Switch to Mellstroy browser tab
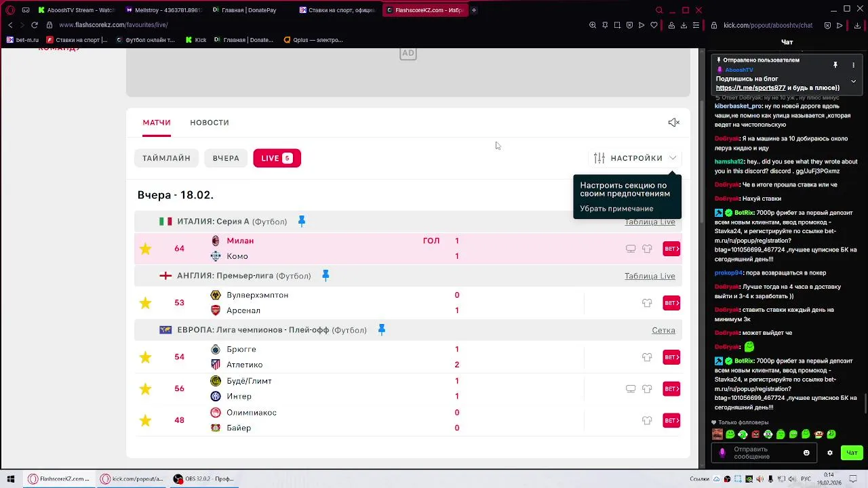868x488 pixels. click(163, 10)
